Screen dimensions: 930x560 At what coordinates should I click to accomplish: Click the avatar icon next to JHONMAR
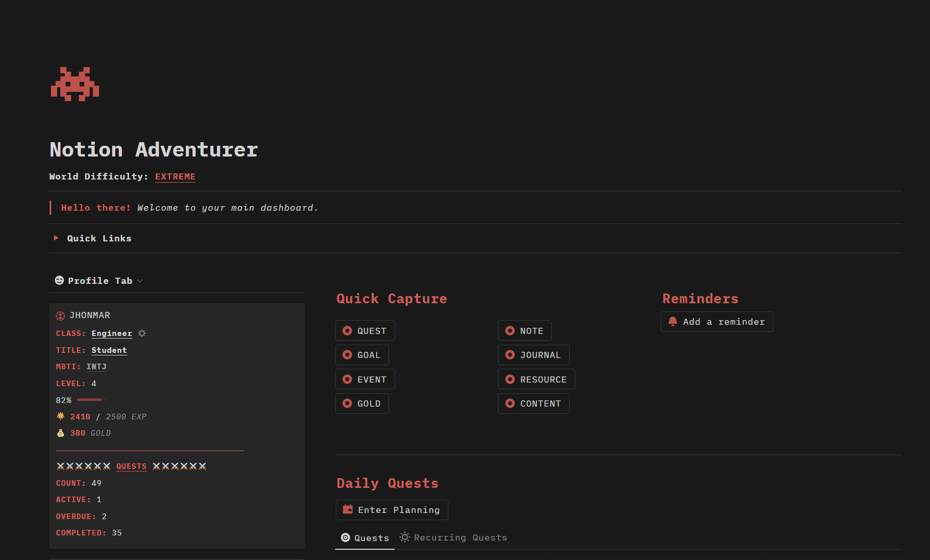tap(60, 316)
